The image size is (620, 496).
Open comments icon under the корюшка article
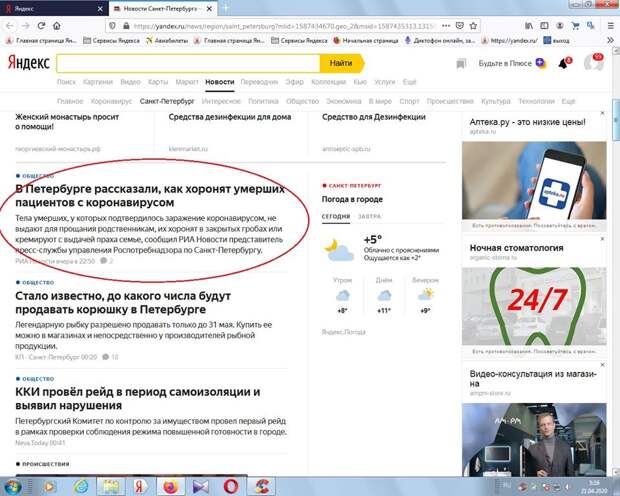(106, 357)
